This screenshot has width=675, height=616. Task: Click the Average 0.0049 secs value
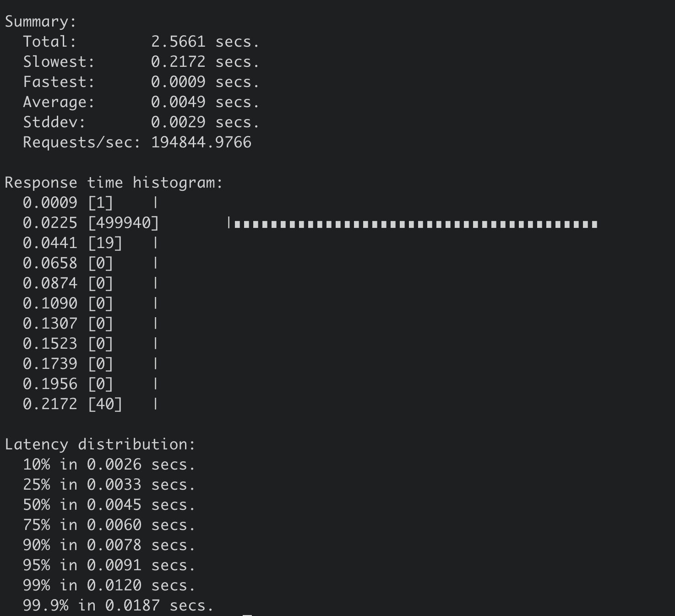pyautogui.click(x=205, y=102)
